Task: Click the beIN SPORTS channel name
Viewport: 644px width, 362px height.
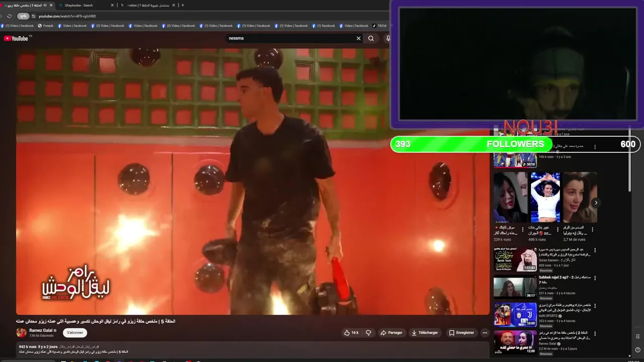Action: click(x=548, y=316)
